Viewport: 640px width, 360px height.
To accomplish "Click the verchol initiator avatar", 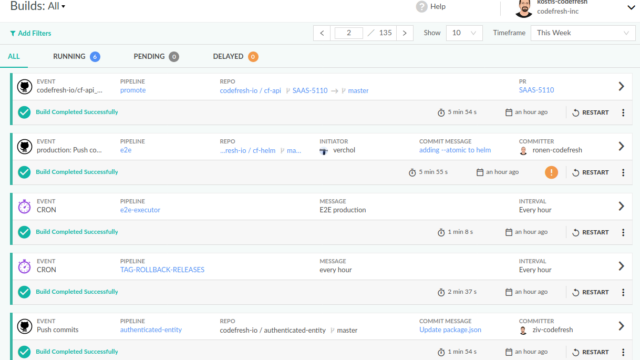I will 323,151.
